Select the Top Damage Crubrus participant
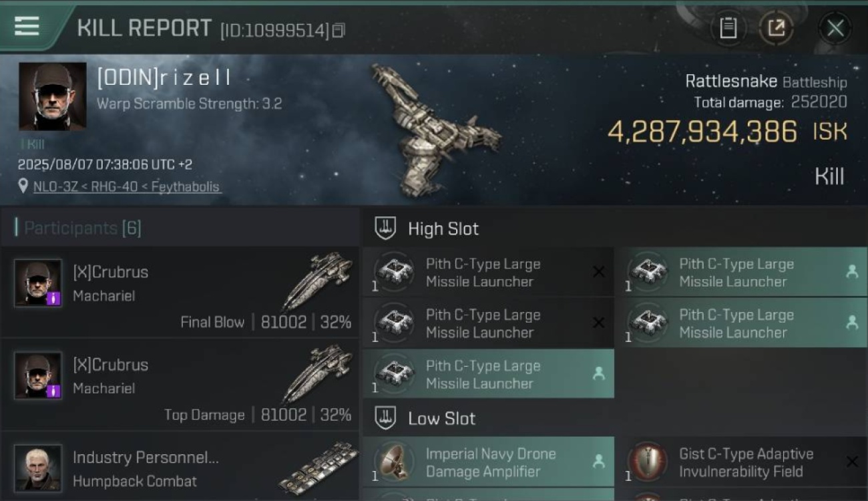Screen dimensions: 868x501 [x=180, y=385]
